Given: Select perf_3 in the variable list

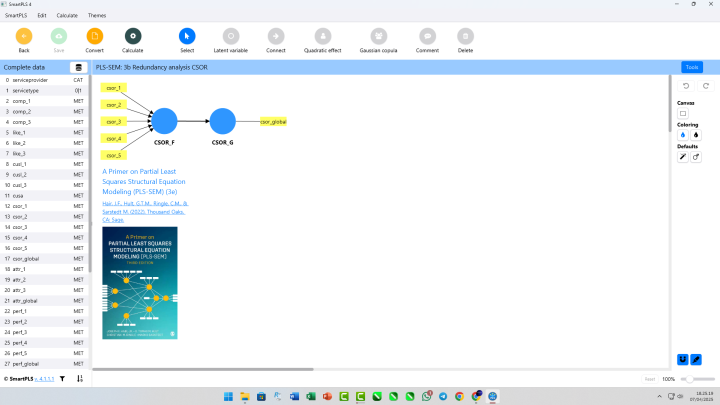Looking at the screenshot, I should tap(44, 332).
